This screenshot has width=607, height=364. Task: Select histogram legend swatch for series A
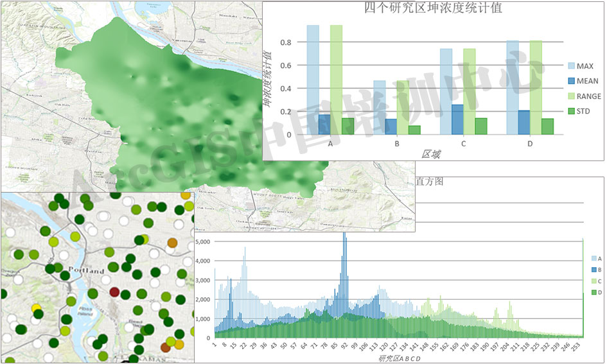tap(594, 259)
